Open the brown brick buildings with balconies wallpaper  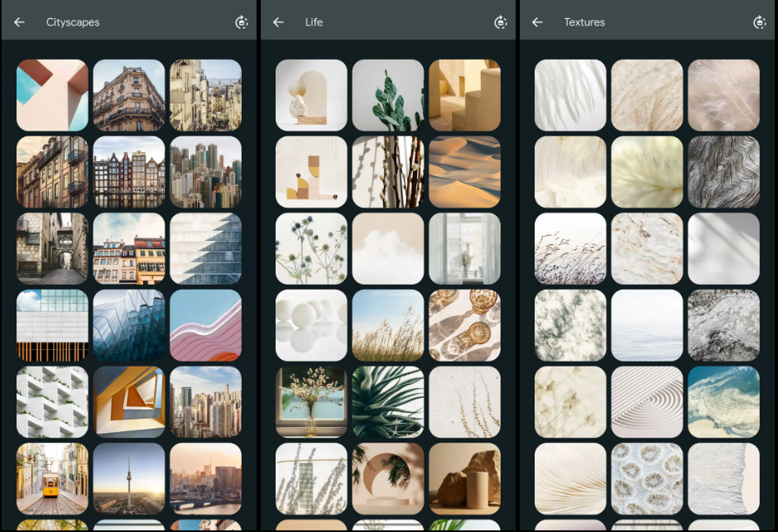[x=52, y=172]
